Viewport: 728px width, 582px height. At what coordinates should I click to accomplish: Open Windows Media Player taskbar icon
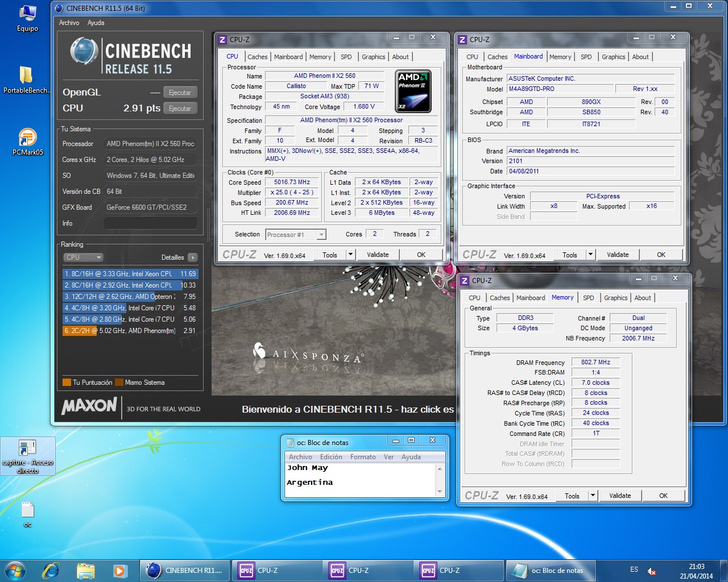click(x=119, y=571)
